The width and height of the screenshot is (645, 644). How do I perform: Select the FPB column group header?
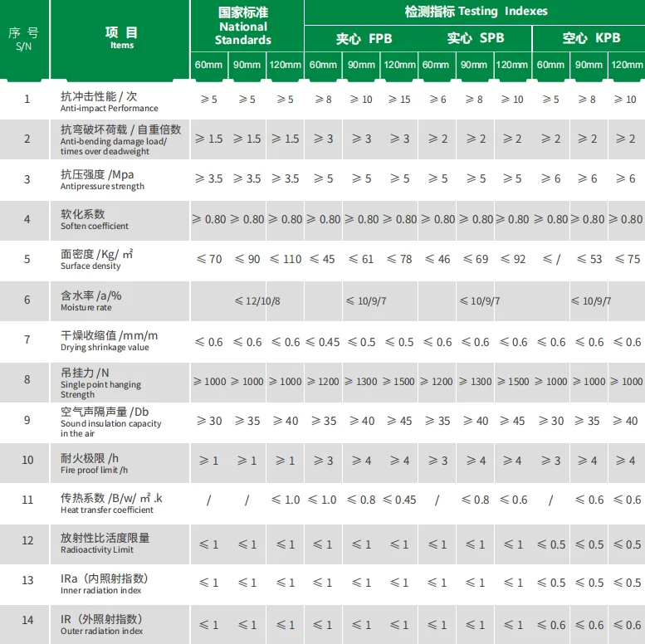(364, 38)
